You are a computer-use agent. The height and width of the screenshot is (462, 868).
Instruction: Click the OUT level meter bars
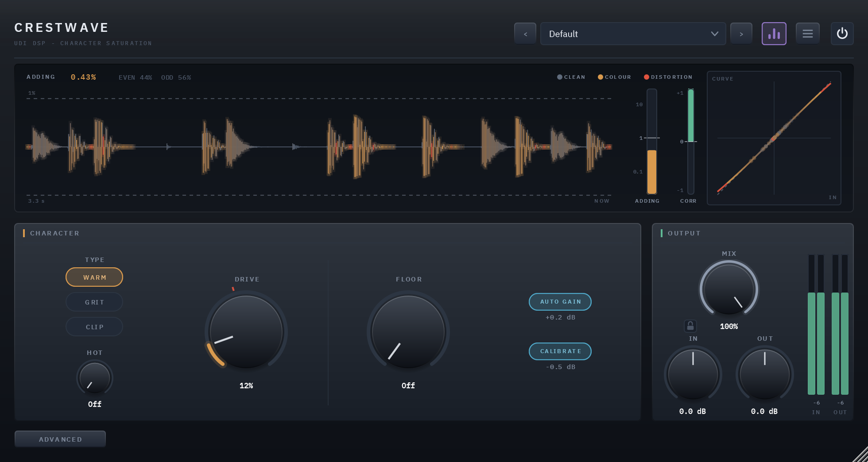pos(840,324)
